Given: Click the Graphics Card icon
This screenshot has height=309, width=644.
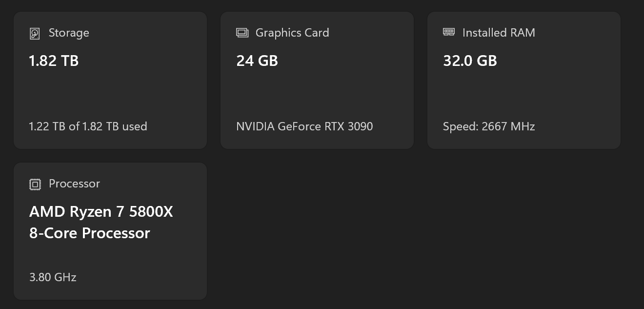Looking at the screenshot, I should [242, 33].
